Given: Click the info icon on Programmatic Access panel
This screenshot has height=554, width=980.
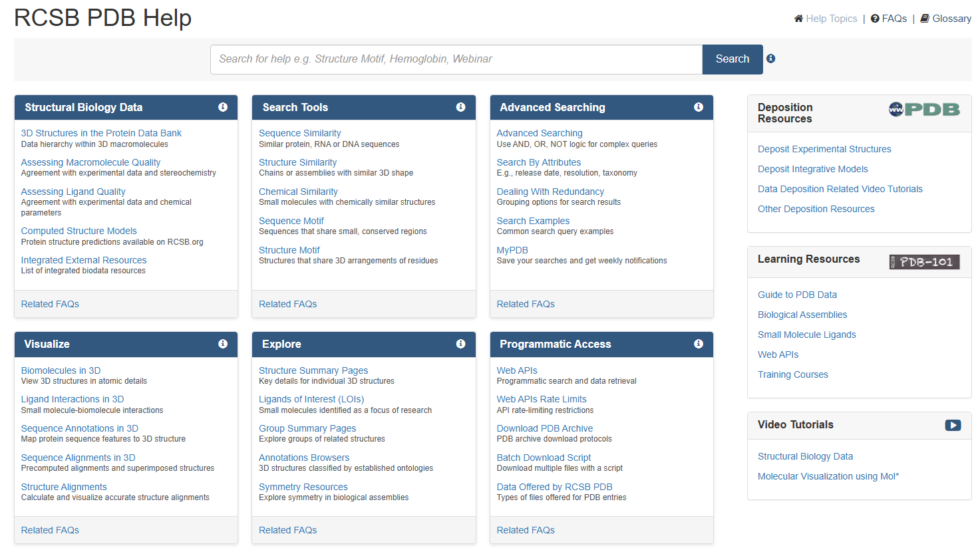Looking at the screenshot, I should pyautogui.click(x=698, y=344).
